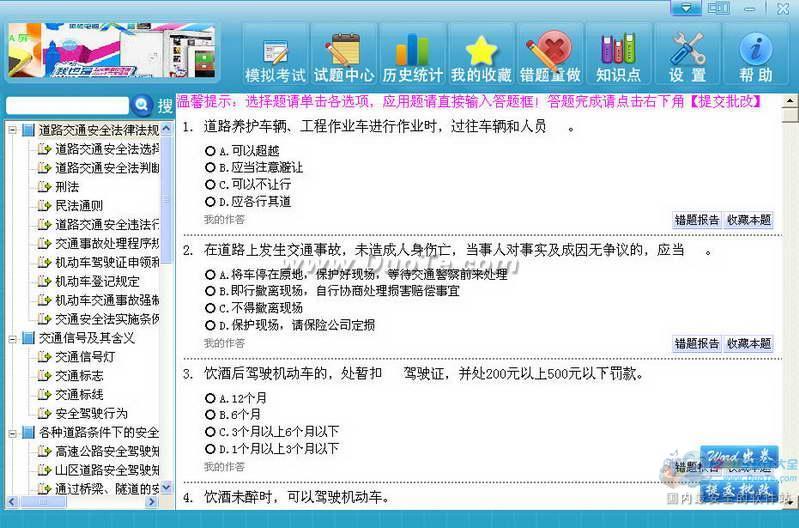Select option B 6个月 for question 3
The height and width of the screenshot is (528, 799).
[210, 414]
